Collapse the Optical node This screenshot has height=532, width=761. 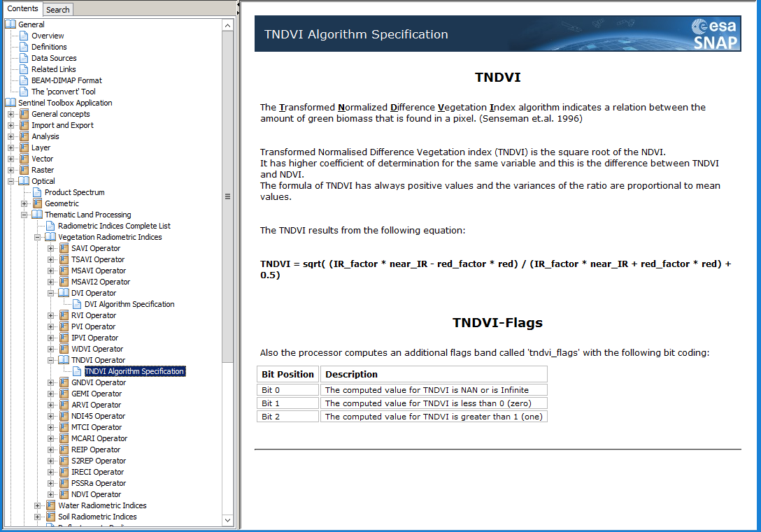(x=10, y=181)
